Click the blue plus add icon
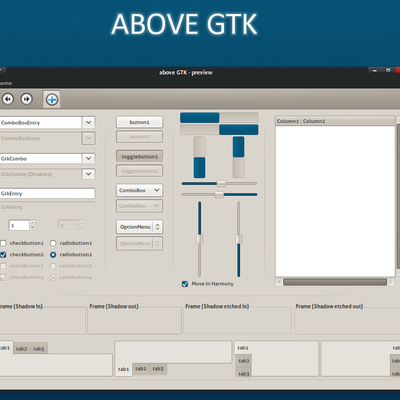400x400 pixels. click(52, 99)
